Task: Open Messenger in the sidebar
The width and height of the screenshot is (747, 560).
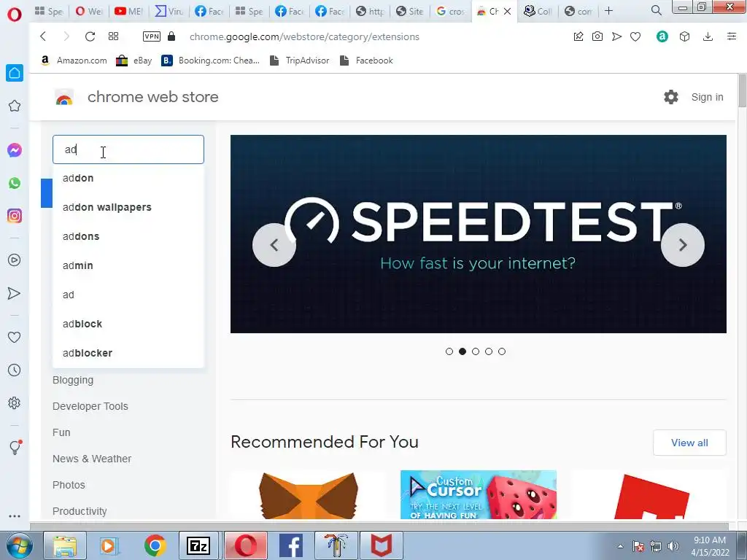Action: (15, 150)
